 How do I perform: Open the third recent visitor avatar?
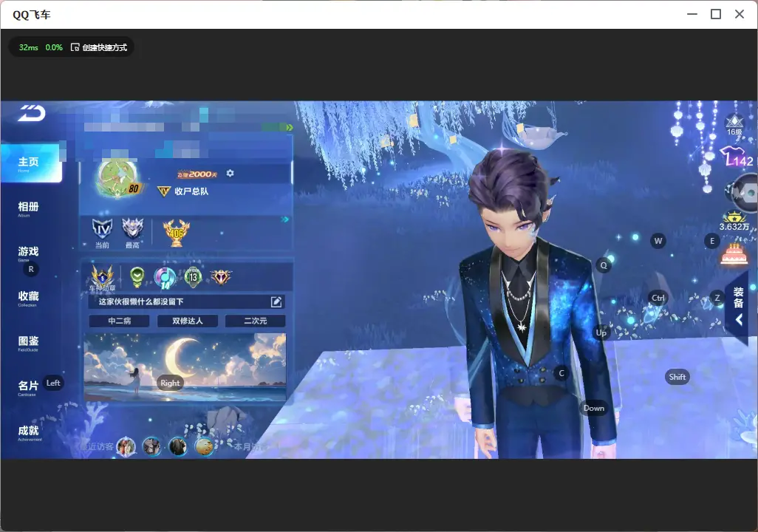pyautogui.click(x=178, y=446)
